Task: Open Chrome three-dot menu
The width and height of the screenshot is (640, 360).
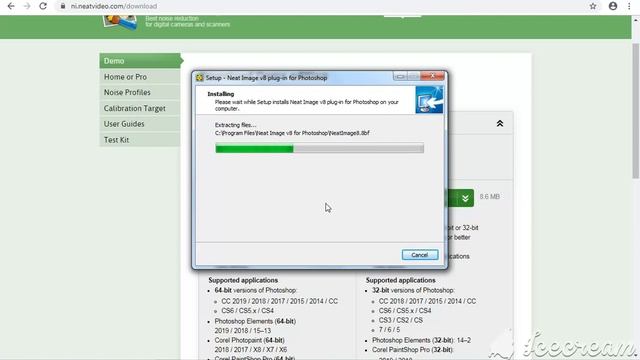Action: coord(629,6)
